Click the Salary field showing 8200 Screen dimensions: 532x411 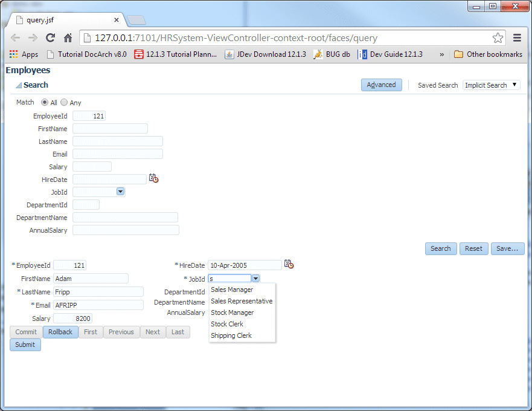point(72,319)
